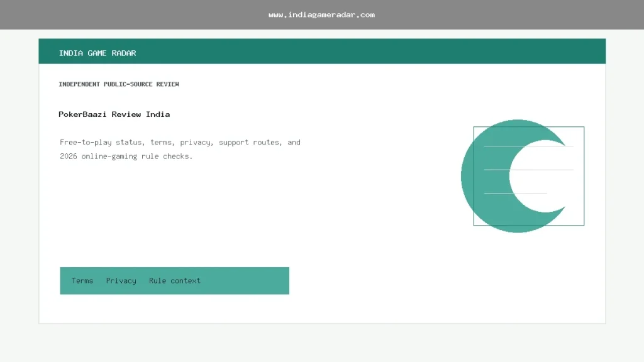Click the www.indiagameradar.com address text
The height and width of the screenshot is (362, 644).
[x=321, y=15]
